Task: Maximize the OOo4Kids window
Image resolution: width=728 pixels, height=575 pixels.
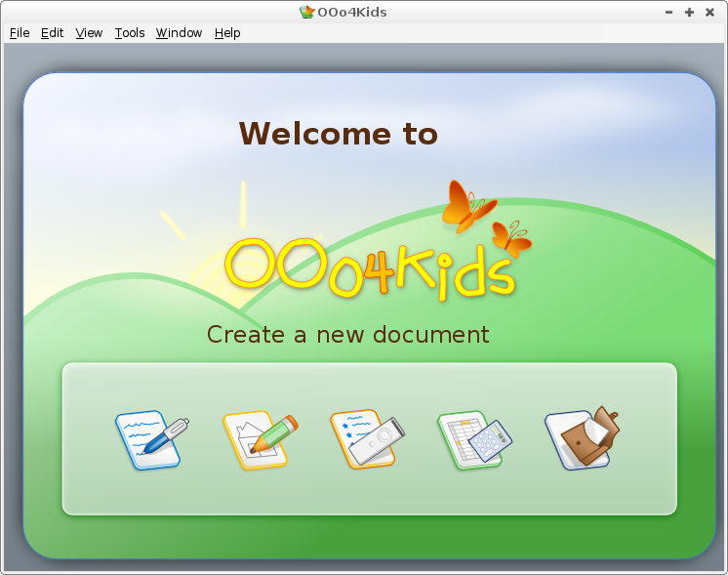Action: [x=689, y=13]
